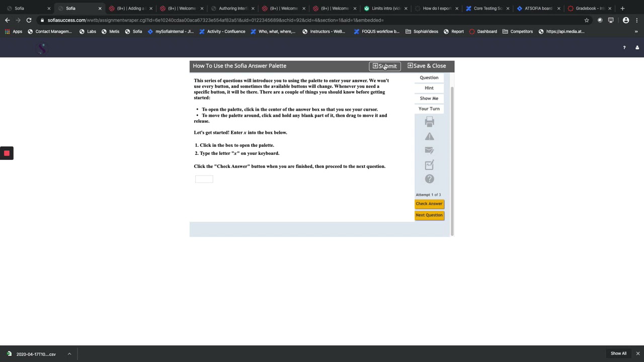Open the Competitors bookmark folder
The width and height of the screenshot is (644, 362).
pos(517,31)
